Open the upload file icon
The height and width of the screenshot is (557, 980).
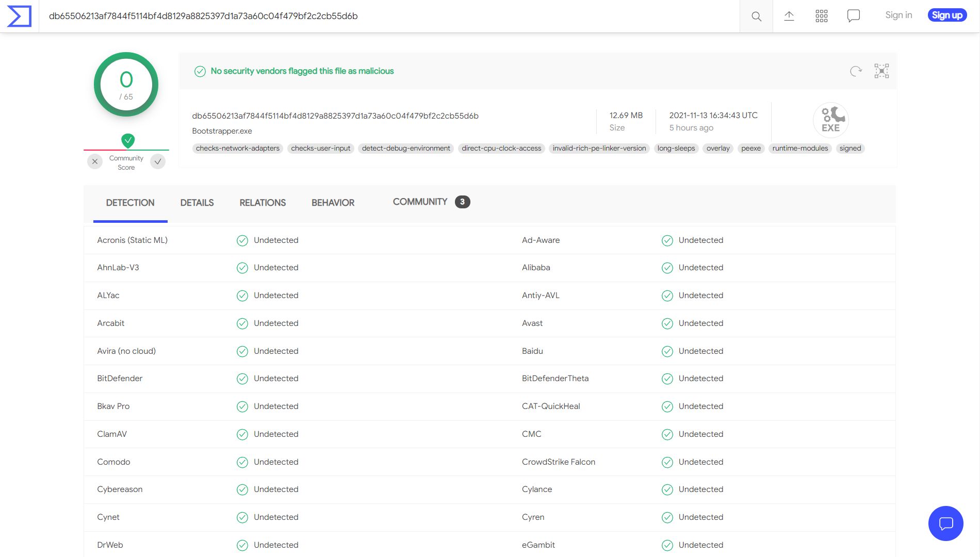[789, 16]
